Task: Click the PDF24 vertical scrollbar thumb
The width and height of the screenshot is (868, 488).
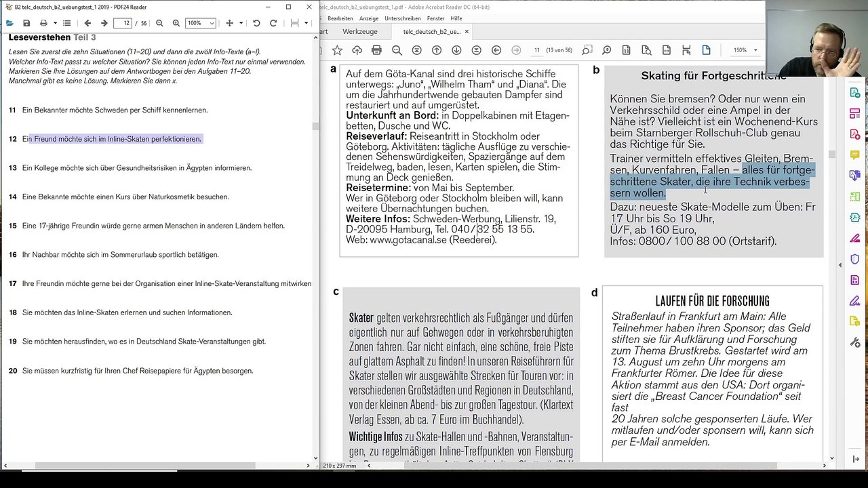Action: [x=315, y=126]
